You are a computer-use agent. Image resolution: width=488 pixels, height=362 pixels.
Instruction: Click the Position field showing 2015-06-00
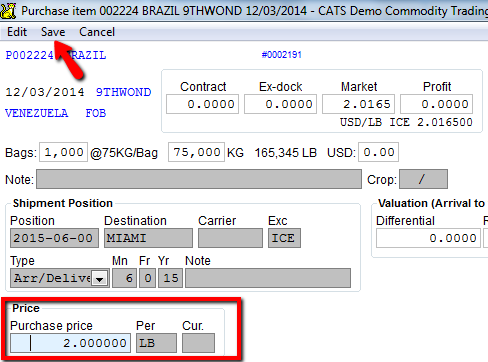click(x=54, y=238)
